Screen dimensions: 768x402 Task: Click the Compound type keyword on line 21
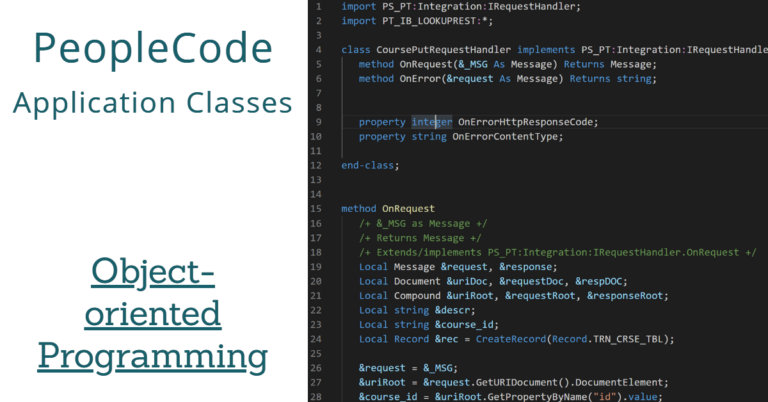[x=417, y=296]
